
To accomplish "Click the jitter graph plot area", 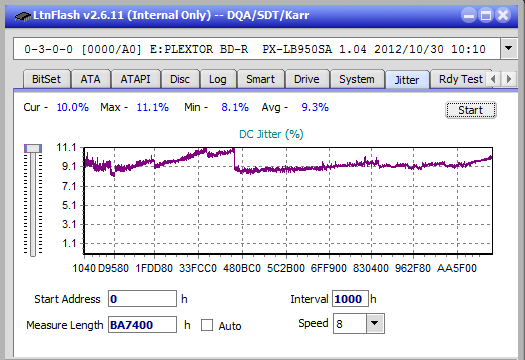I will point(288,201).
